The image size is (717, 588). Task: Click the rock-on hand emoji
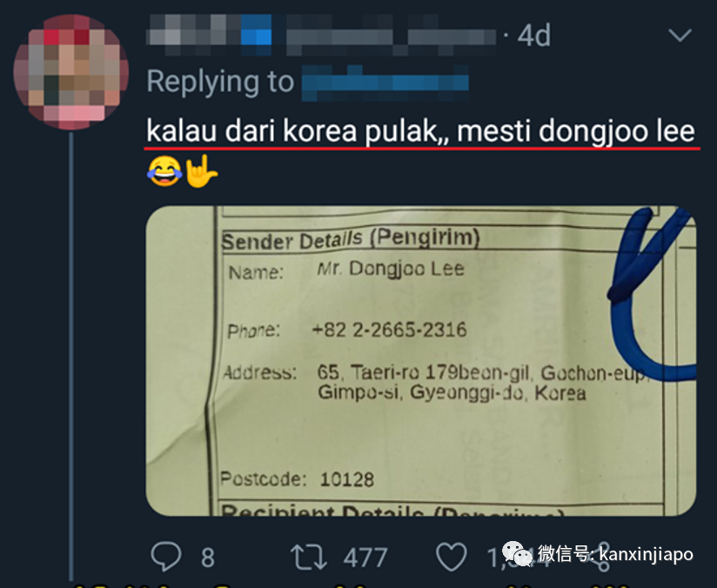point(201,171)
